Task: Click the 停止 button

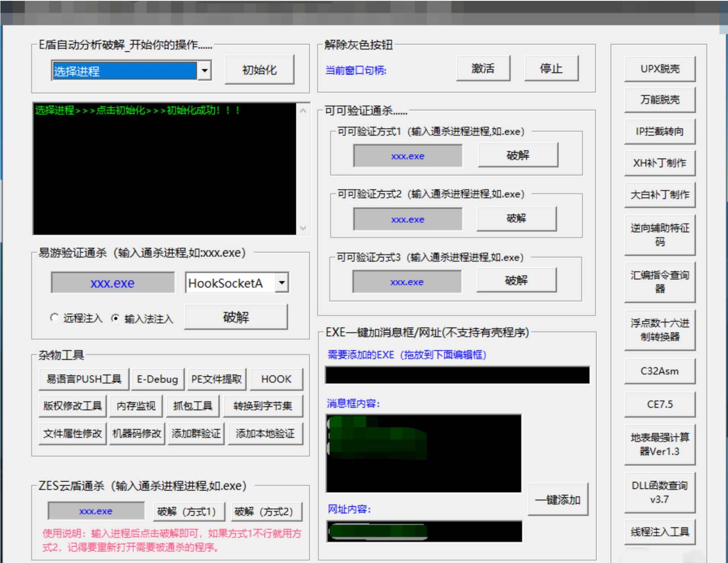Action: tap(551, 68)
